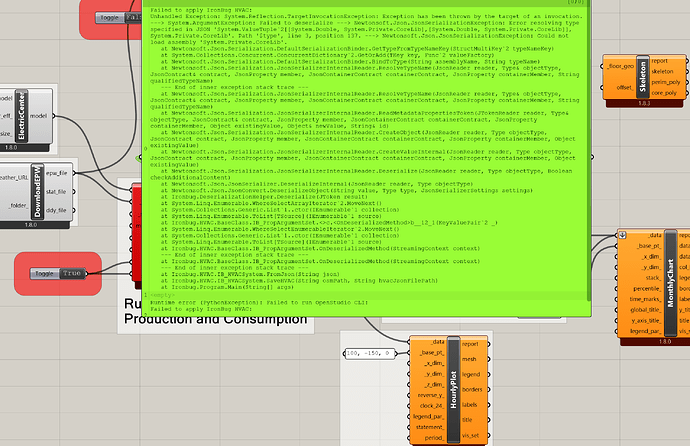
Task: Click the green error panel's right output grip
Action: [x=592, y=157]
